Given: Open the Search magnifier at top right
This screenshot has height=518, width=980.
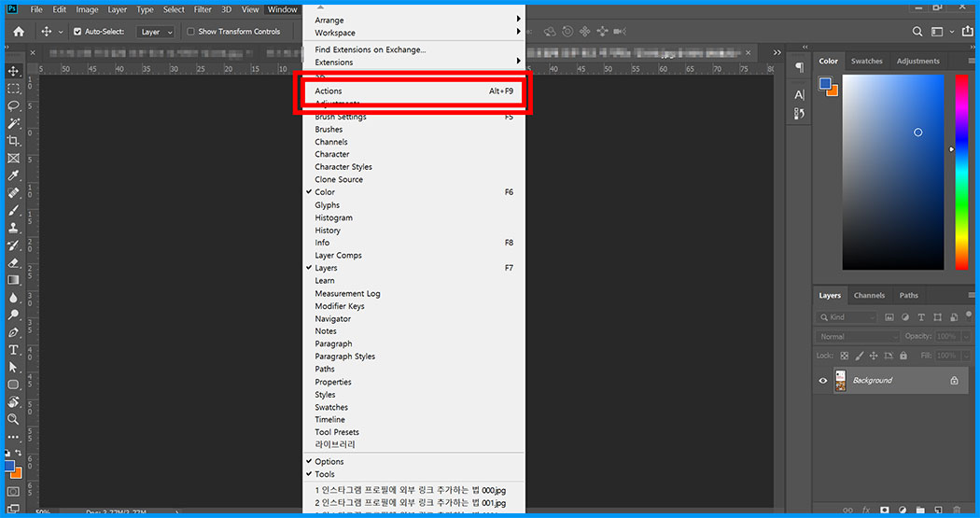Looking at the screenshot, I should pyautogui.click(x=917, y=31).
